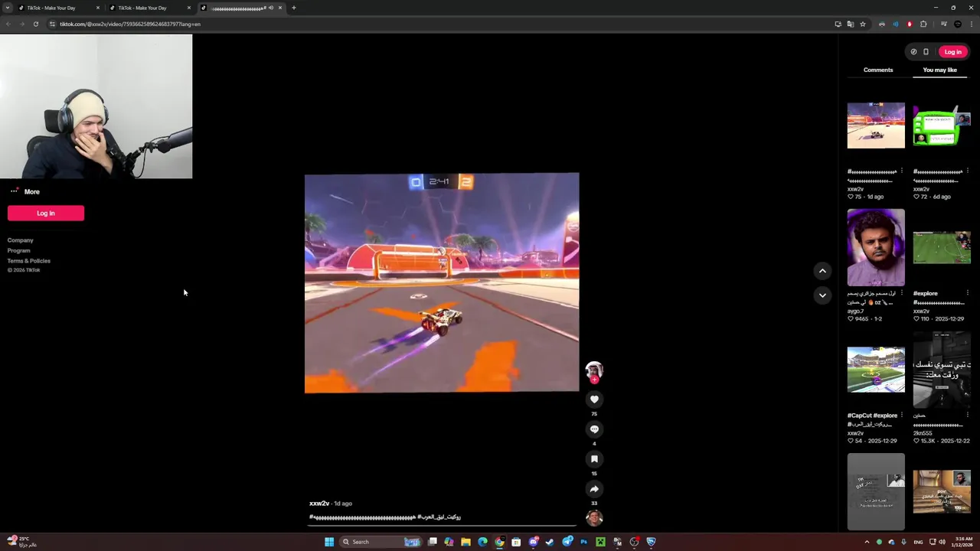
Task: Open the taskbar clock and date
Action: pyautogui.click(x=963, y=542)
